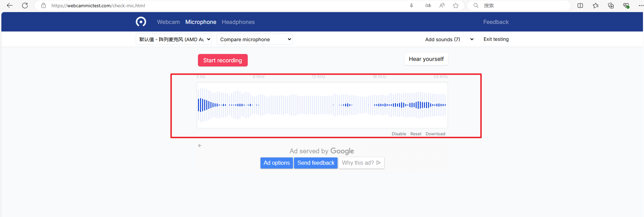This screenshot has height=217, width=644.
Task: Switch to the Headphones tab
Action: point(238,22)
